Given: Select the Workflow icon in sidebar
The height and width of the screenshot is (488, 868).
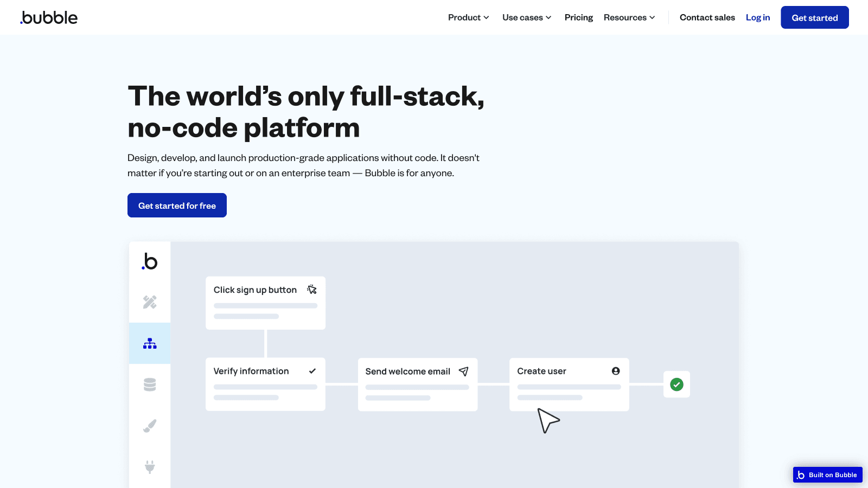Looking at the screenshot, I should 150,343.
